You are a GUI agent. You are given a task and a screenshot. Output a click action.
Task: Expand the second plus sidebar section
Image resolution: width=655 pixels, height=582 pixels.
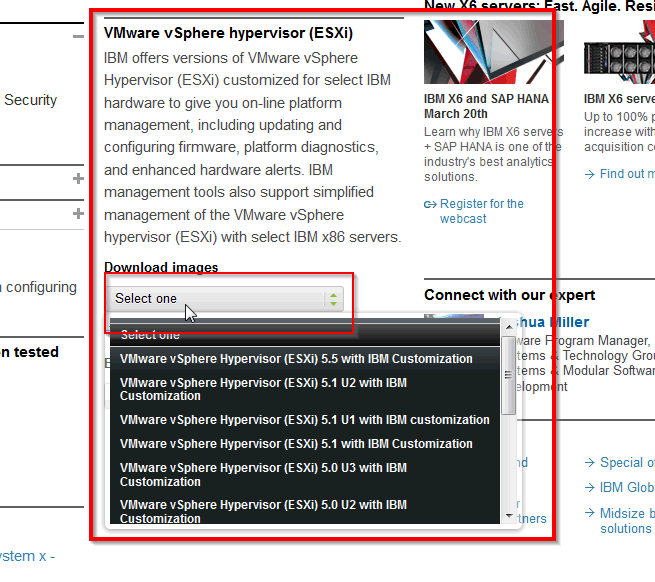[78, 214]
